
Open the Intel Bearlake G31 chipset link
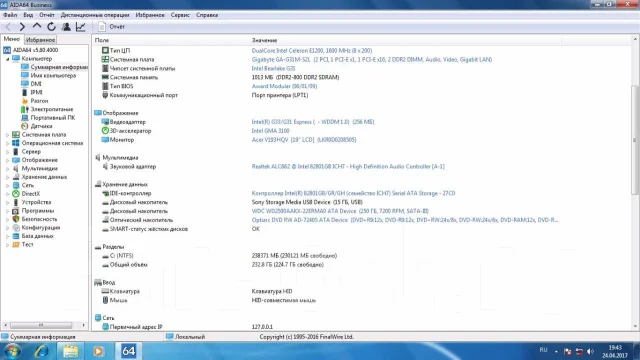coord(273,69)
